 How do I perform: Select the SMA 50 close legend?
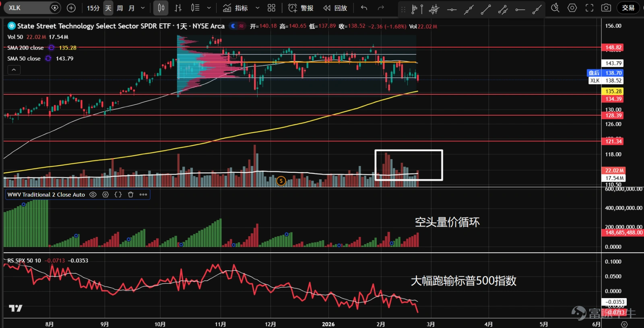coord(24,58)
